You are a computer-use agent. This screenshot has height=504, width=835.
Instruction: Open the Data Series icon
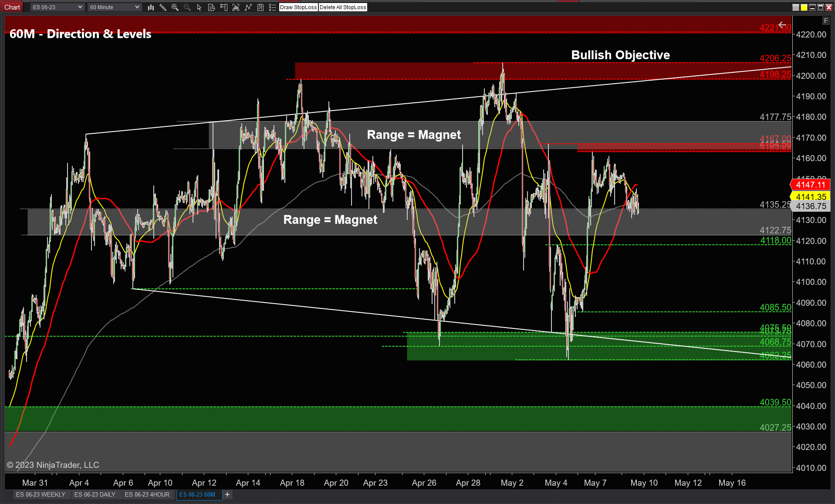[x=236, y=7]
